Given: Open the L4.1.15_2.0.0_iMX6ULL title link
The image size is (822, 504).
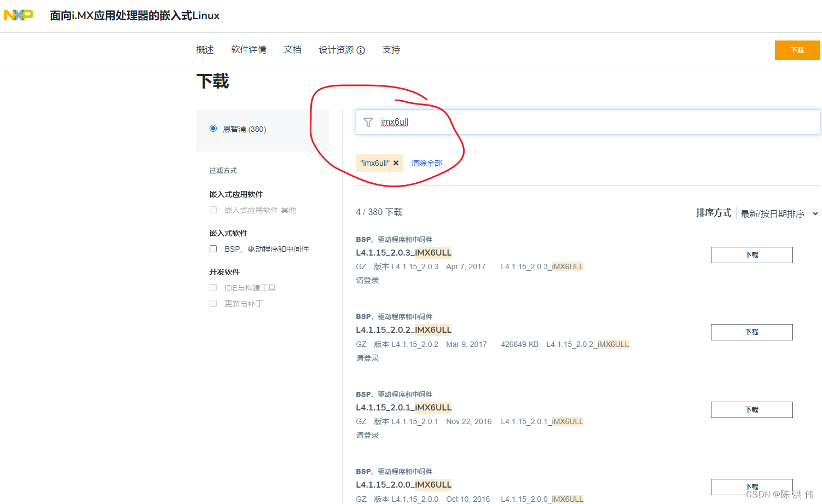Looking at the screenshot, I should coord(404,485).
